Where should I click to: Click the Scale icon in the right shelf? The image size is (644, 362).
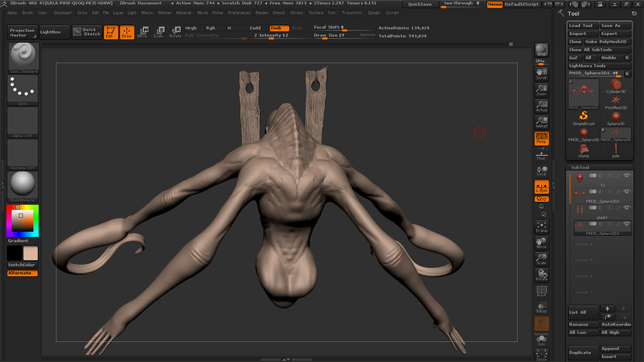point(541,259)
